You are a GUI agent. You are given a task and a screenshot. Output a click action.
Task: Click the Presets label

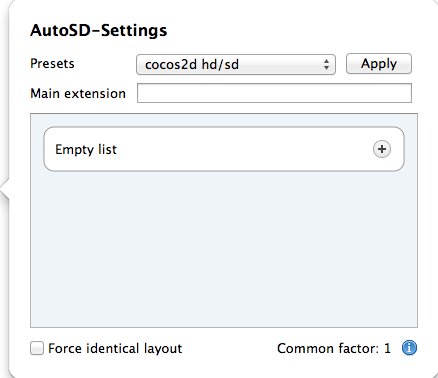(x=52, y=63)
